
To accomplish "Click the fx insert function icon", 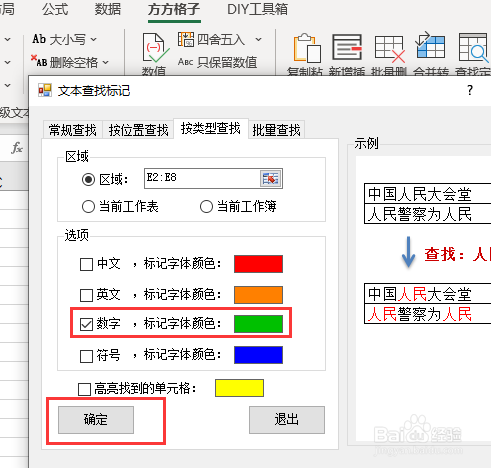I will click(x=17, y=147).
